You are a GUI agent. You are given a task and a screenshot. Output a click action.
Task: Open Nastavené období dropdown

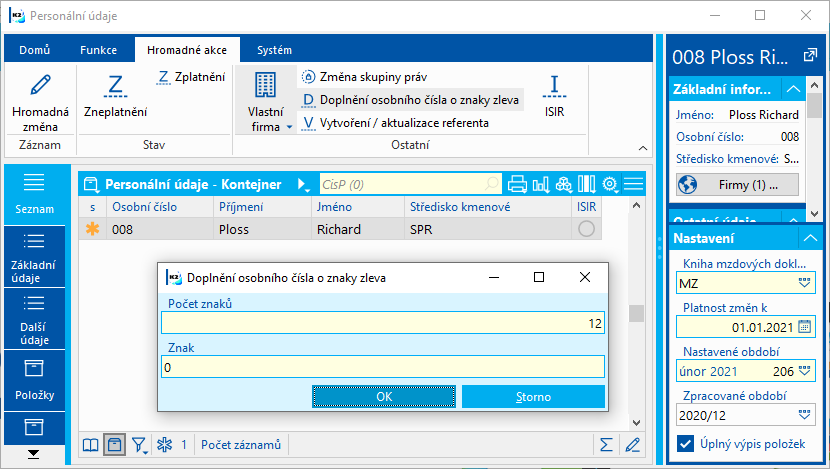tap(804, 371)
